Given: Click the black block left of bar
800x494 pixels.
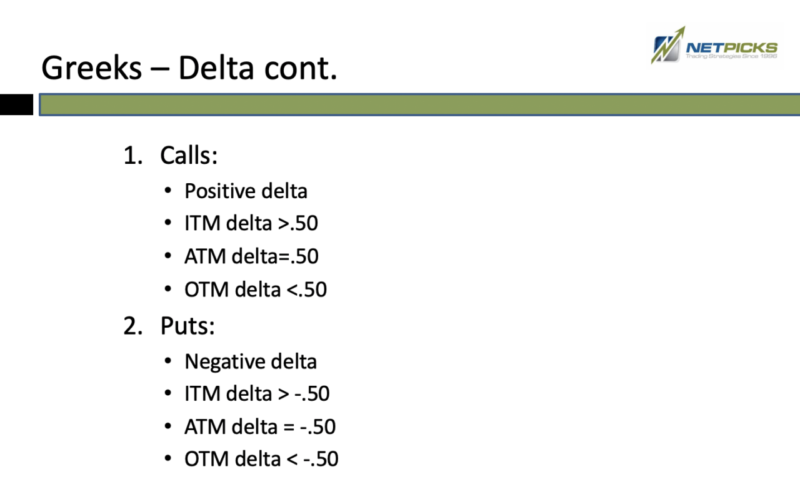Looking at the screenshot, I should pos(16,105).
